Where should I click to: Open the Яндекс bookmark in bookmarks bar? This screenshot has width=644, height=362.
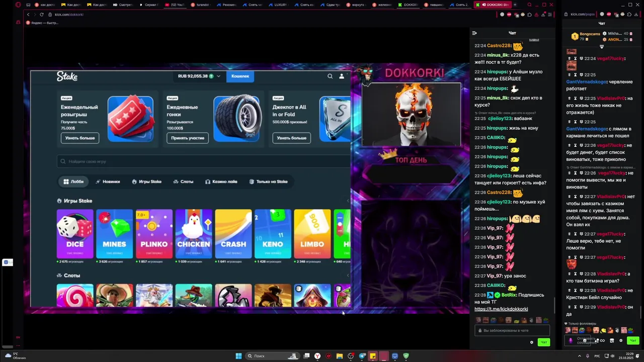[42, 23]
